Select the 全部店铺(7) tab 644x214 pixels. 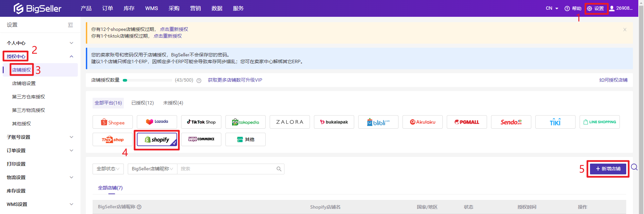110,188
